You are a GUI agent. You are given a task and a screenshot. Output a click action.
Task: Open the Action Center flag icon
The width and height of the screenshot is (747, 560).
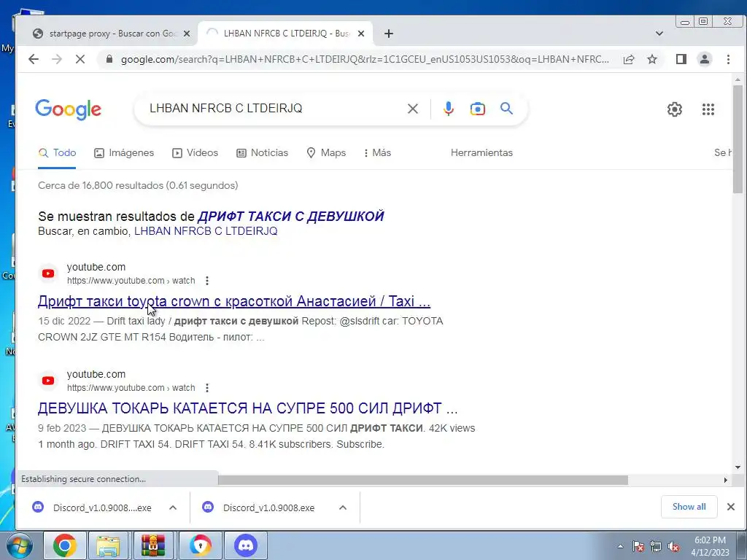(638, 547)
